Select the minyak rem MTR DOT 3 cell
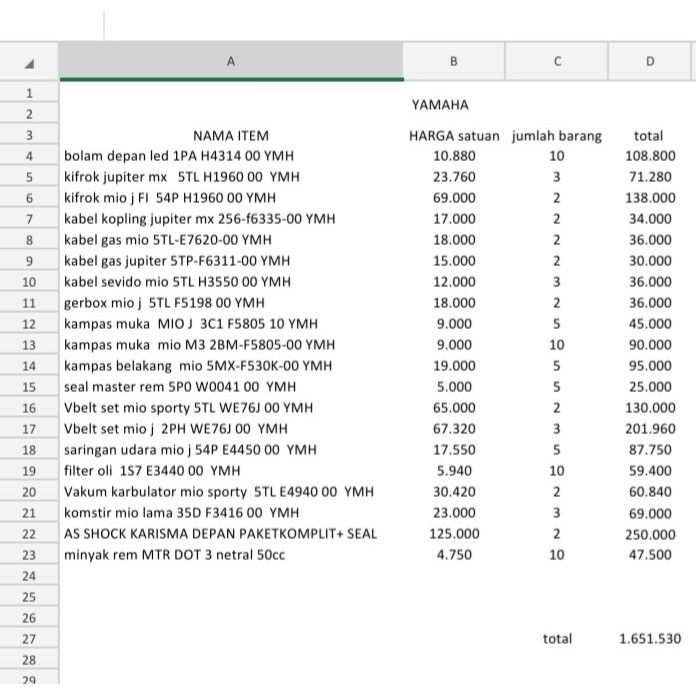Image resolution: width=696 pixels, height=696 pixels. (x=175, y=555)
